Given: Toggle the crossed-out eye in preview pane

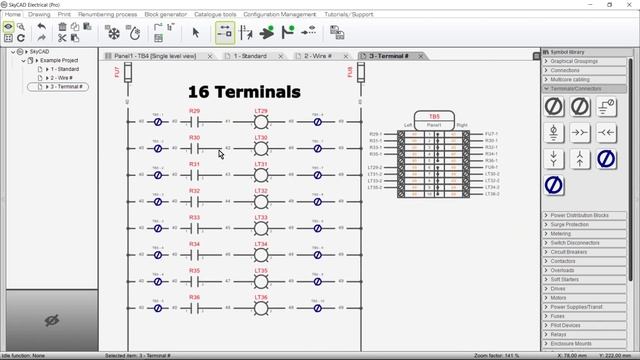Looking at the screenshot, I should click(52, 320).
